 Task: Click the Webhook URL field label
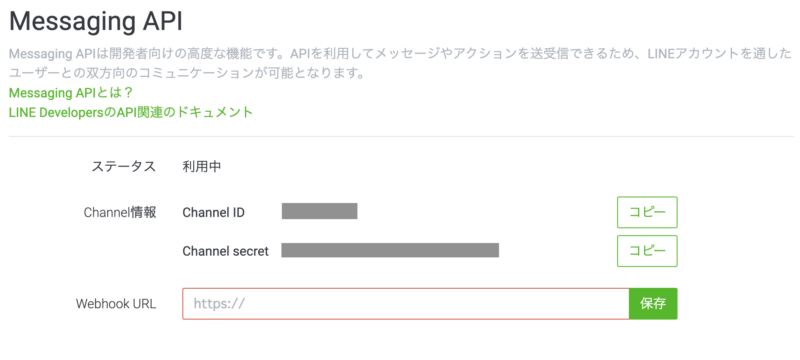116,304
